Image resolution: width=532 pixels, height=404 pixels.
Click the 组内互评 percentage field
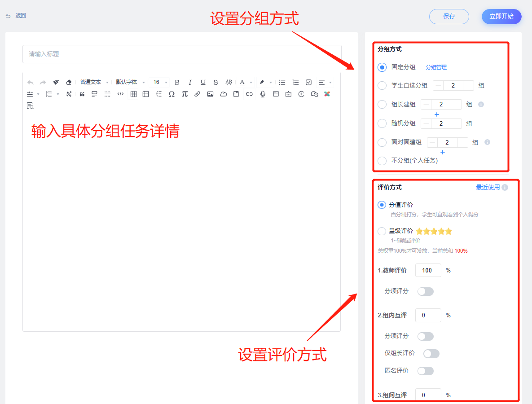[428, 315]
